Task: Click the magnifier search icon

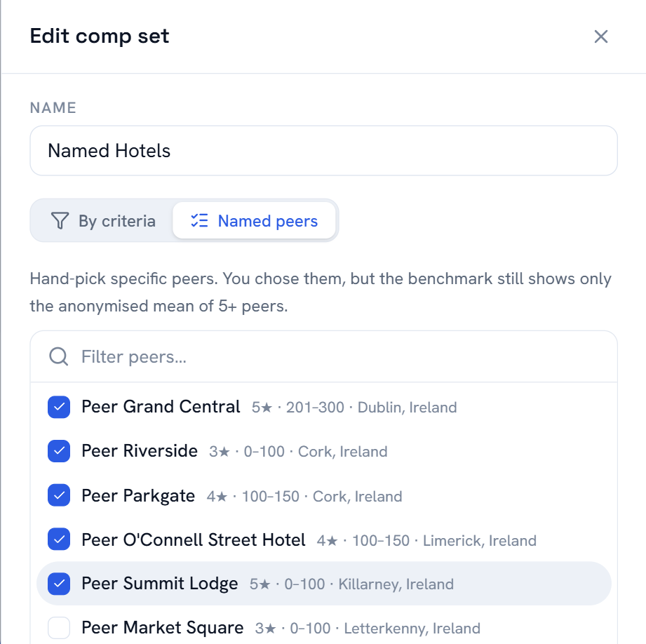Action: 58,356
